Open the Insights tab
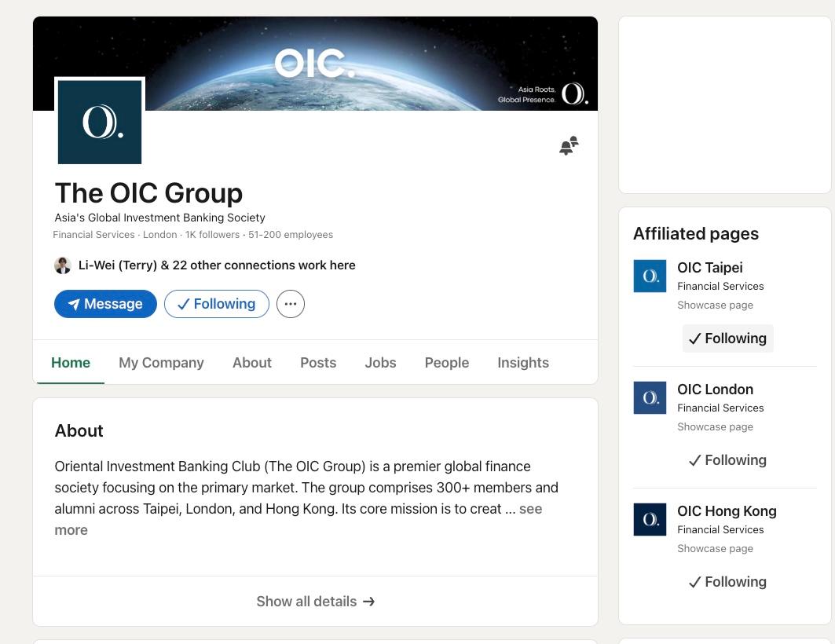835x644 pixels. (523, 363)
